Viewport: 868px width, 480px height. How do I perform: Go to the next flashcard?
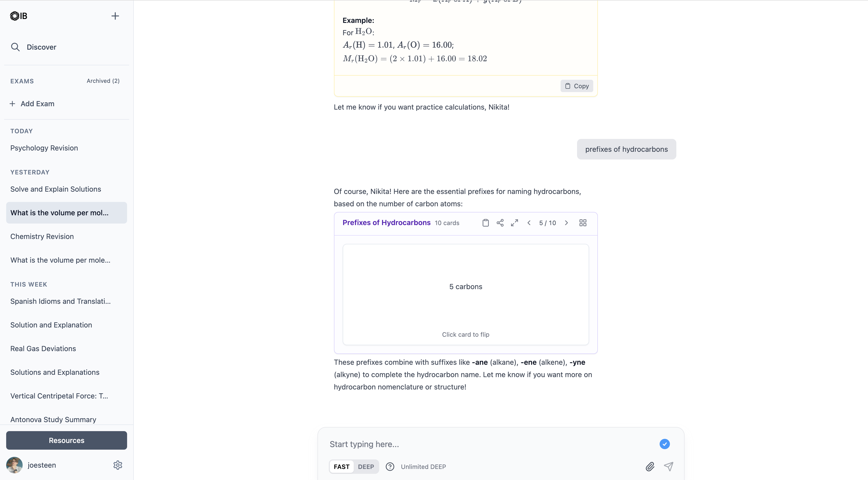(x=566, y=223)
